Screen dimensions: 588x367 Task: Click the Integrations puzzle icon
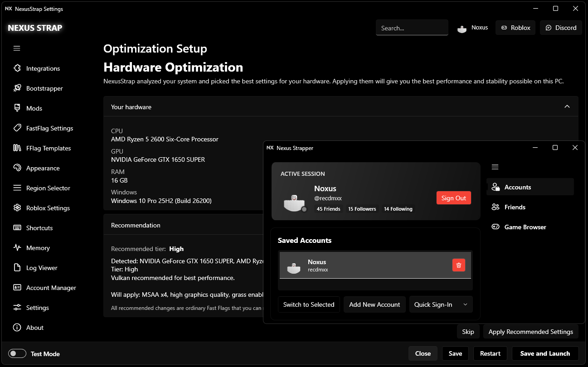[17, 68]
